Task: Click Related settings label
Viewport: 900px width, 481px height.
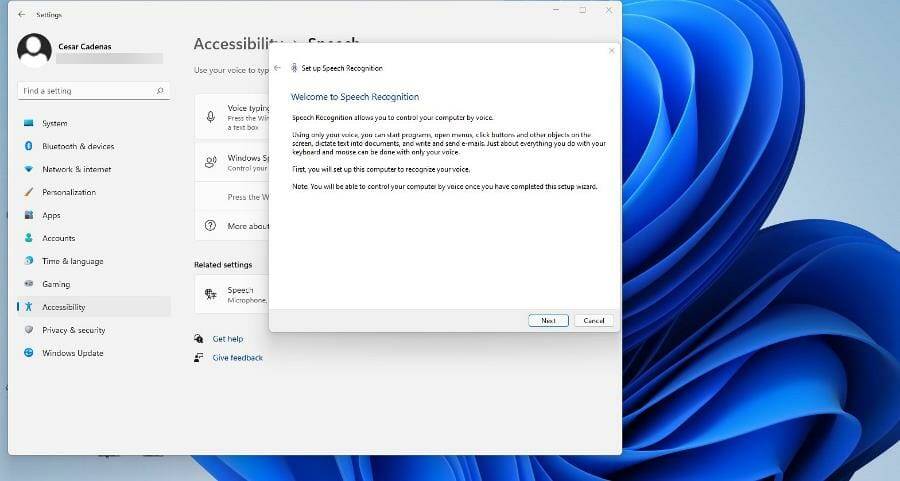Action: click(223, 265)
